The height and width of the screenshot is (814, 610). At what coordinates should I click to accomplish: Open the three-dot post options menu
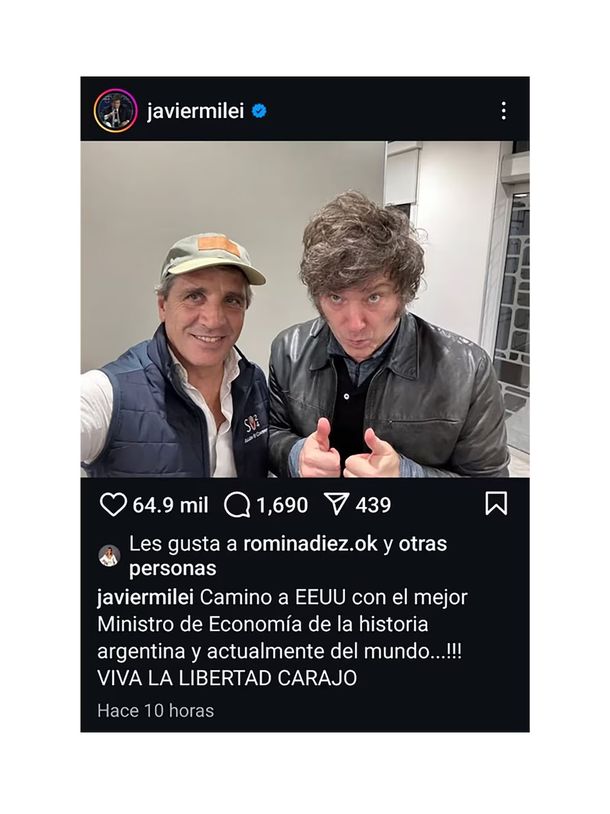point(503,111)
